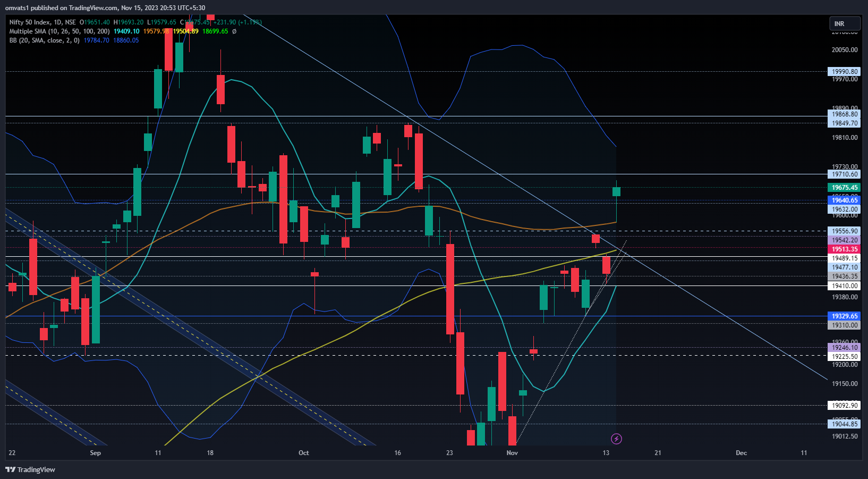Click the 19092.90 price level label

point(845,406)
